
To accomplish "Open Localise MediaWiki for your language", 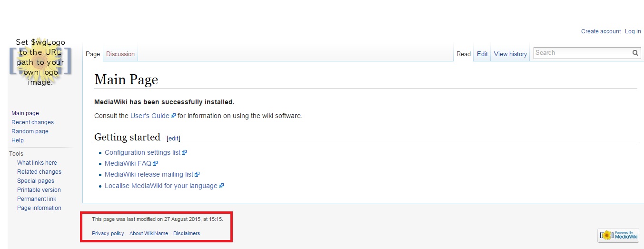I will point(161,186).
